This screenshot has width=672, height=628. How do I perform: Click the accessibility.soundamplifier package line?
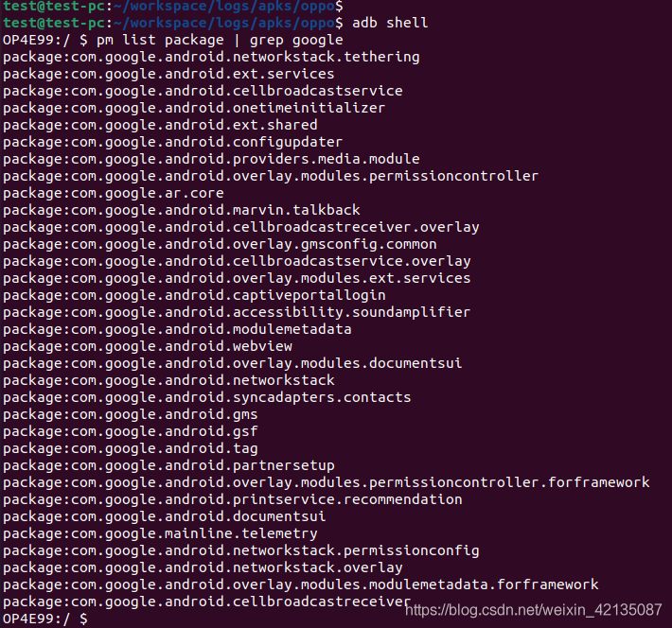tap(237, 312)
